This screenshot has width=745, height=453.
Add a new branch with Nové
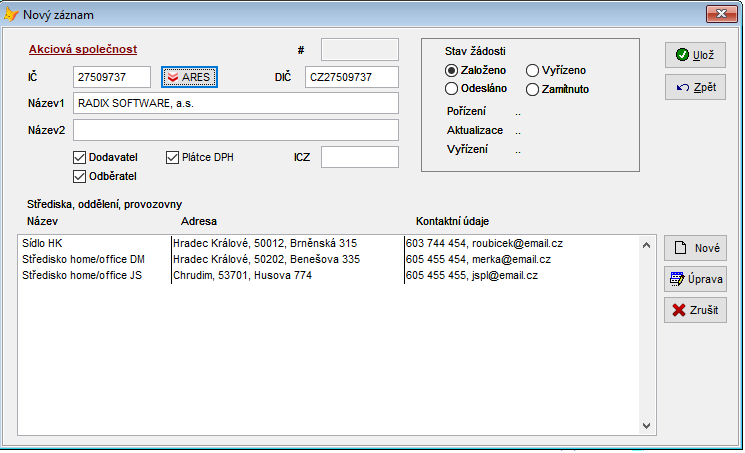point(695,248)
